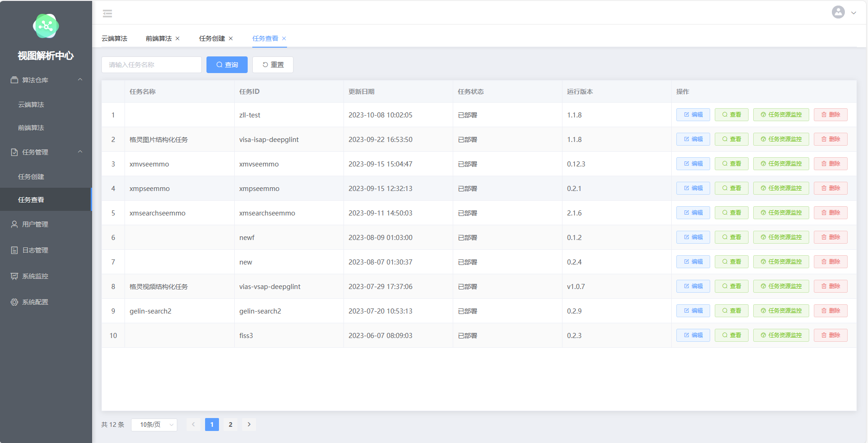Open 任务资源监控 for xmsearchseemmo

(781, 213)
